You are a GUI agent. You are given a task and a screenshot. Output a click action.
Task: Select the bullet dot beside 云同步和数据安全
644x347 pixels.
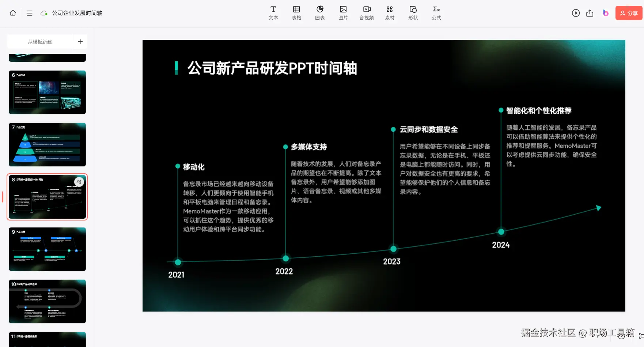[x=393, y=129]
